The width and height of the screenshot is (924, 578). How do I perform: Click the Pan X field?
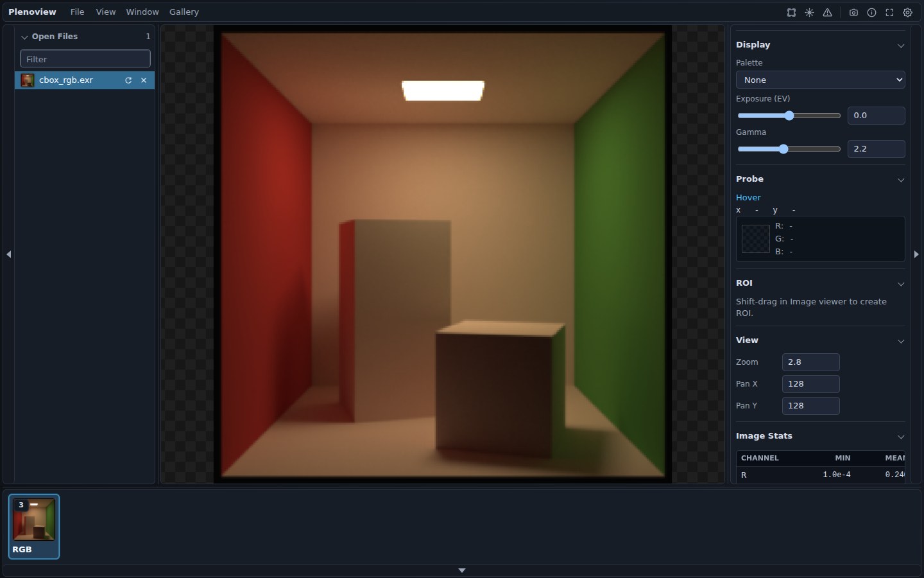[811, 384]
